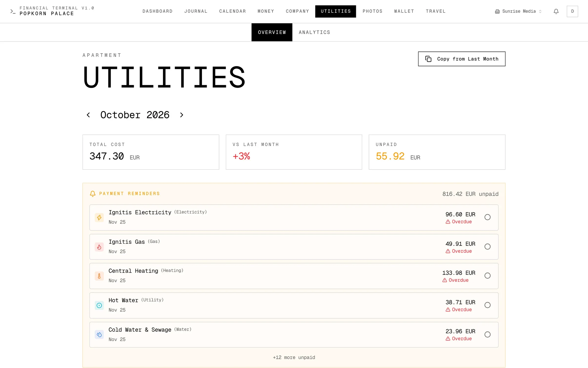Mark Cold Water & Sewage as paid
Screen dimensions: 588x368
tap(488, 334)
